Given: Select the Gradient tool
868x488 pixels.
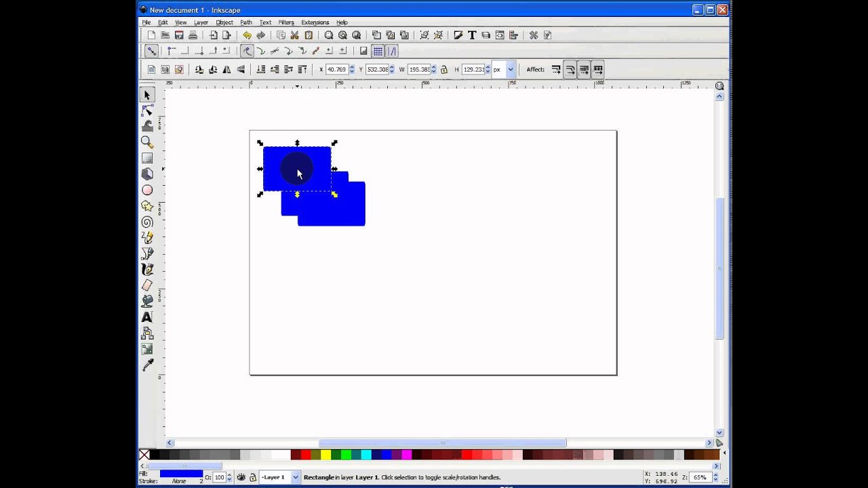Looking at the screenshot, I should pos(147,349).
